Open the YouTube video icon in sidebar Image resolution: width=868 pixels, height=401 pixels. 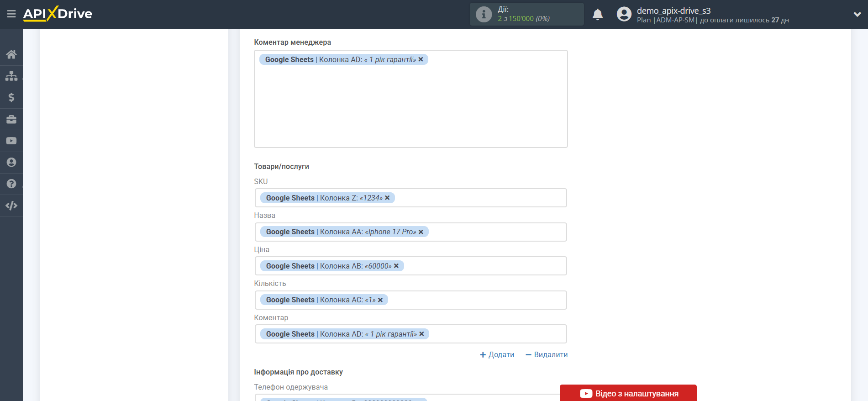coord(11,141)
